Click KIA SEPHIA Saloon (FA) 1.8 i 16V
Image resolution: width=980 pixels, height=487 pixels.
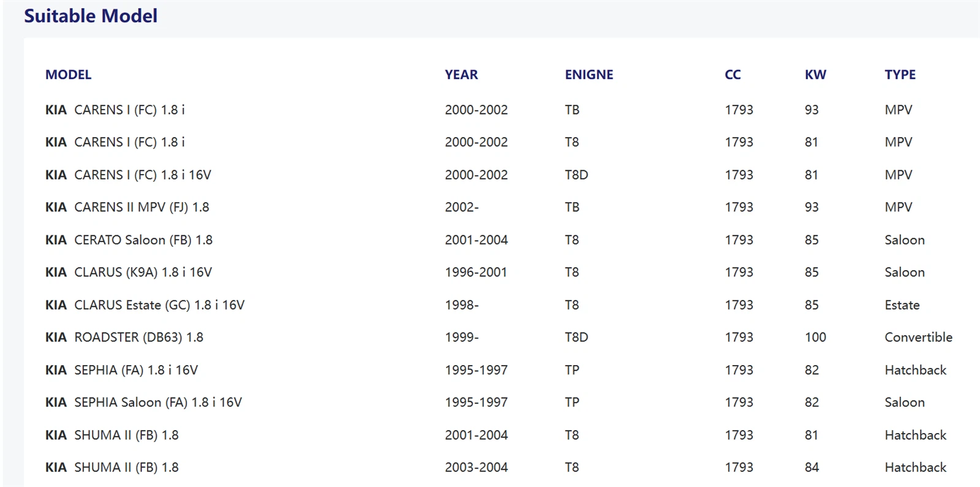pos(143,402)
